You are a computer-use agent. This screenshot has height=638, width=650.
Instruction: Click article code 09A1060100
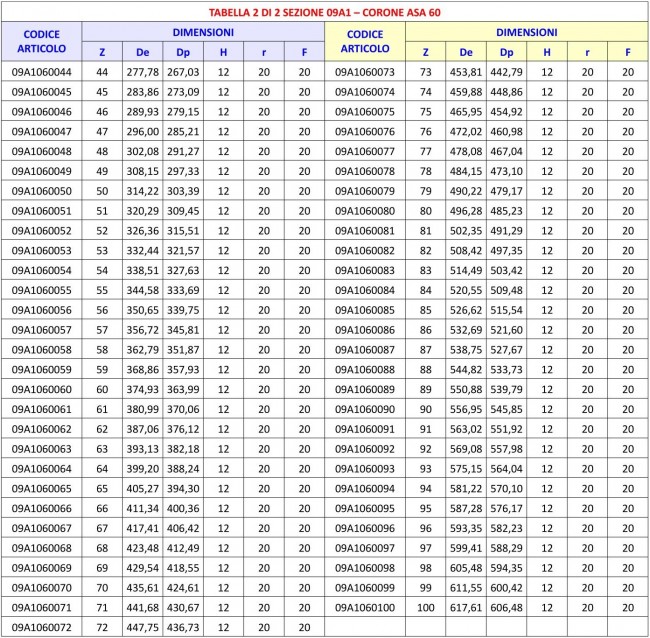[365, 607]
